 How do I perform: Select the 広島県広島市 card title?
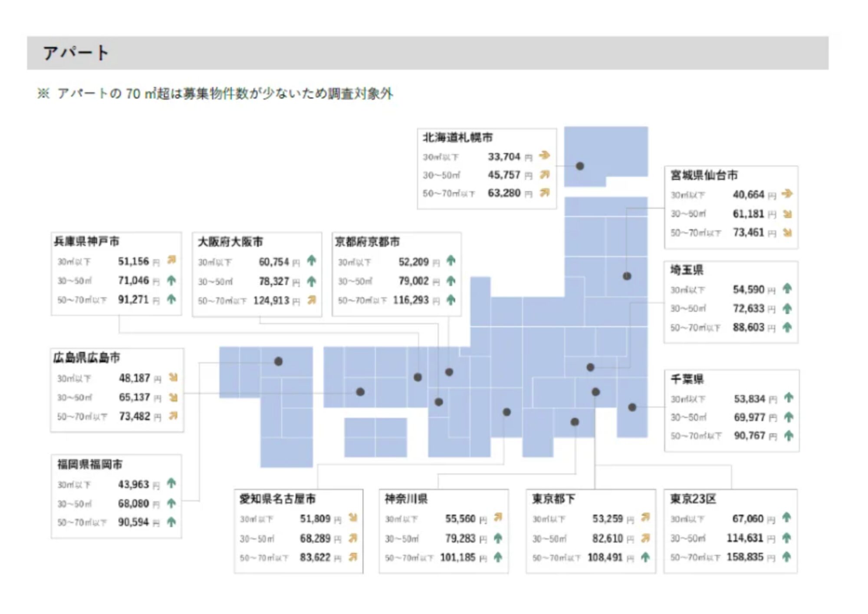click(86, 358)
